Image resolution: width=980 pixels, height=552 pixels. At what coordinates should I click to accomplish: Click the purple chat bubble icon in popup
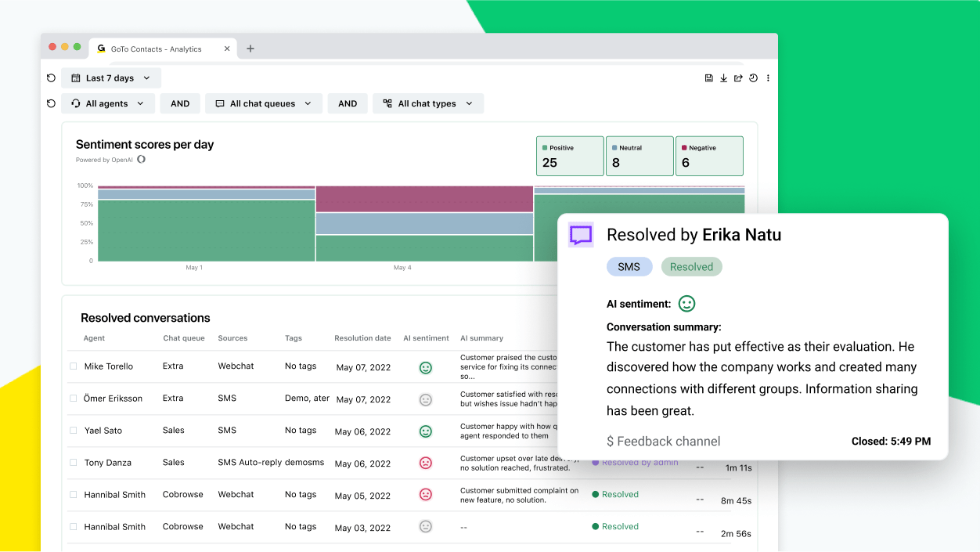click(581, 234)
